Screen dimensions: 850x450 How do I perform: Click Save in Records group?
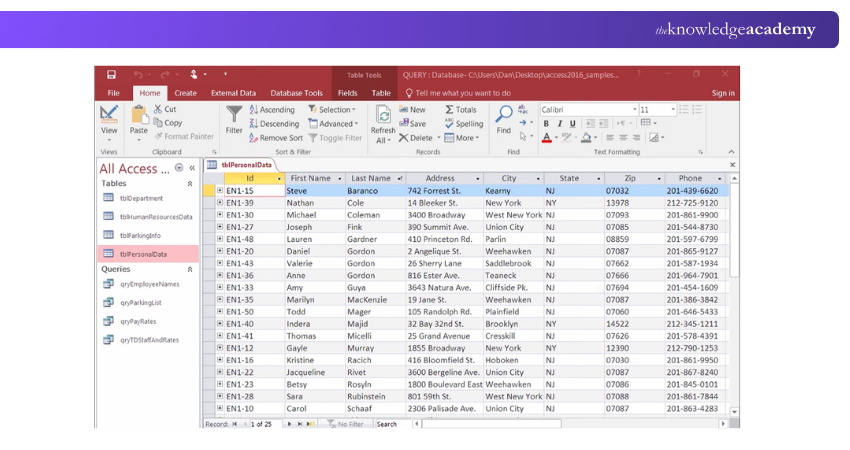pos(413,124)
